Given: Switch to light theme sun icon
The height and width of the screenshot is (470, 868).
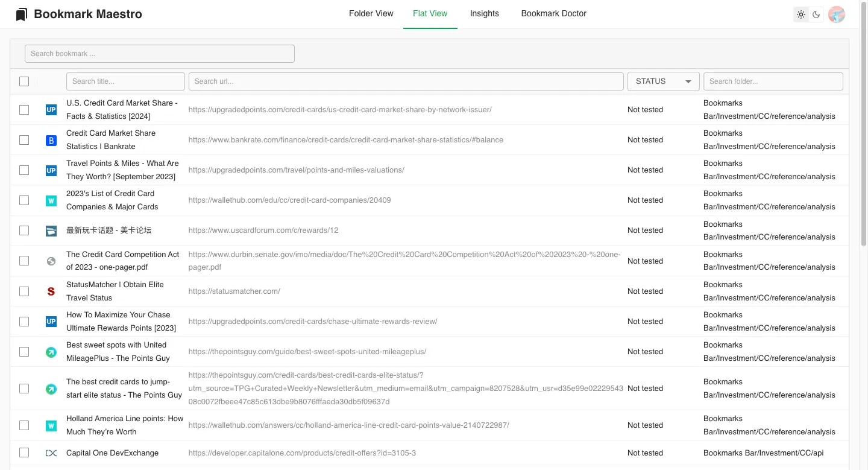Looking at the screenshot, I should (801, 14).
